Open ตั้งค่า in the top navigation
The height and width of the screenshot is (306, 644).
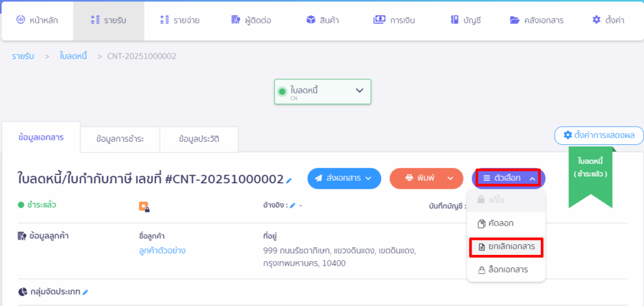click(608, 20)
